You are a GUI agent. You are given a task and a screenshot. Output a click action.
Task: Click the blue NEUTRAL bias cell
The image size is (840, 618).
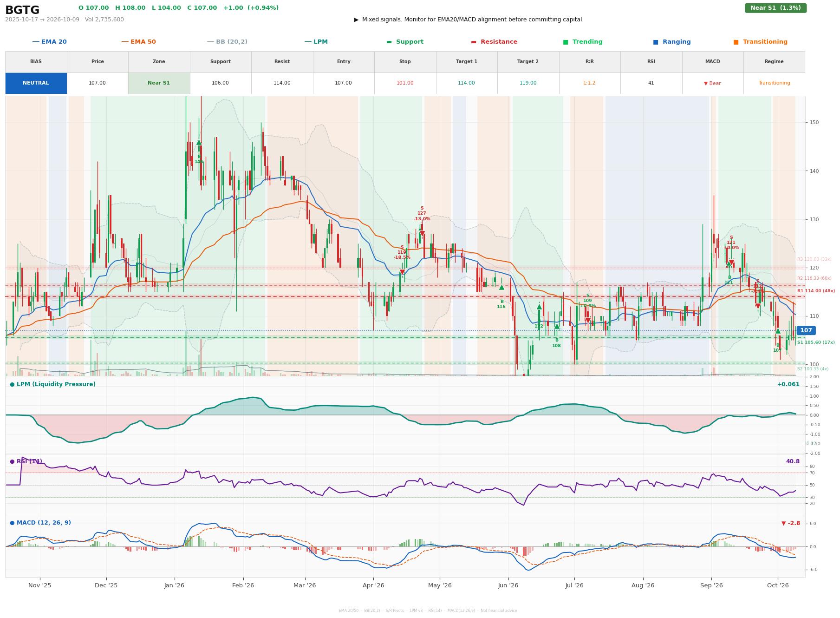click(x=36, y=83)
